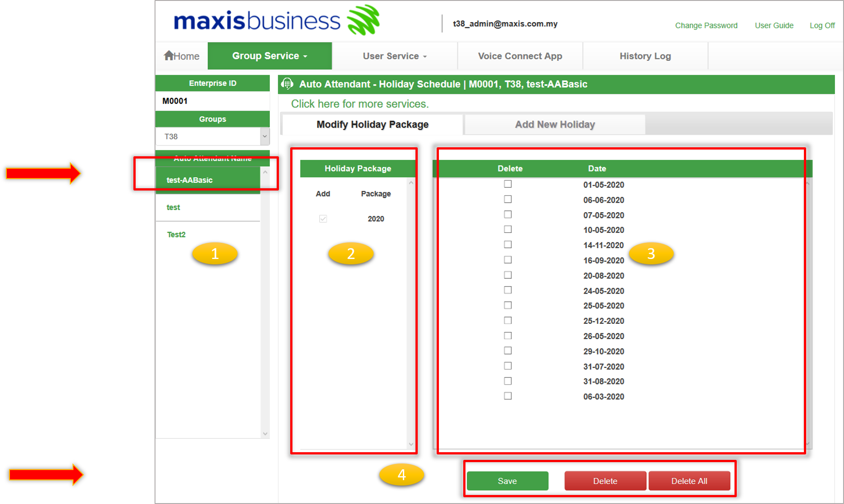Open the History Log menu
This screenshot has width=844, height=504.
(645, 56)
